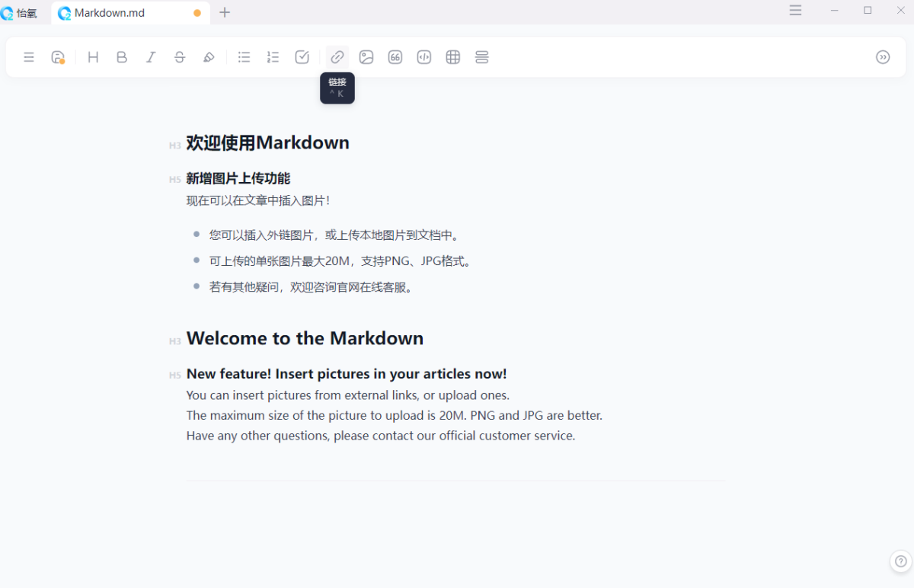The width and height of the screenshot is (914, 588).
Task: Insert an image from toolbar
Action: [366, 57]
